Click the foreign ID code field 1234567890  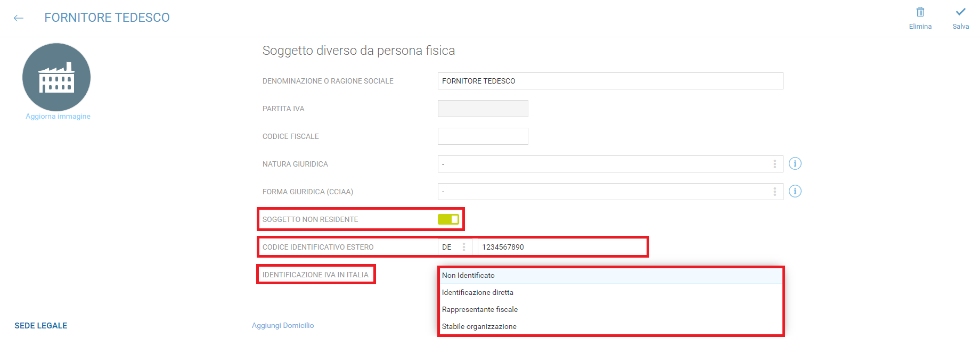562,247
